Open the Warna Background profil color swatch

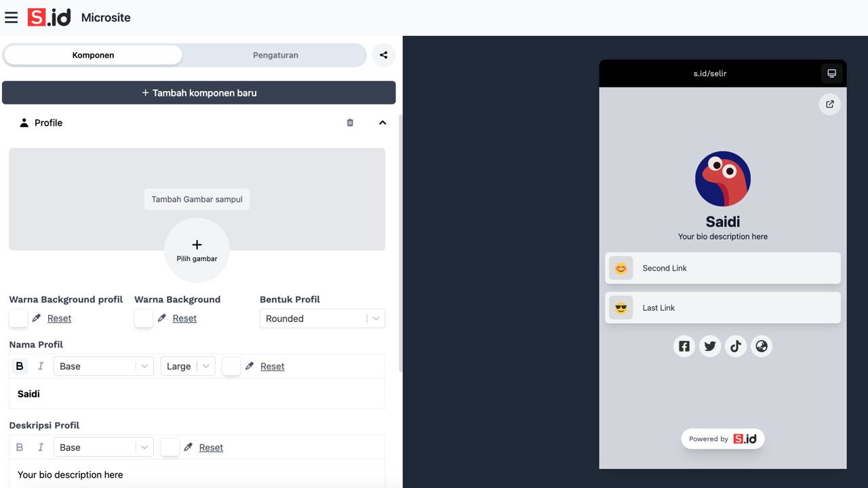(x=18, y=318)
